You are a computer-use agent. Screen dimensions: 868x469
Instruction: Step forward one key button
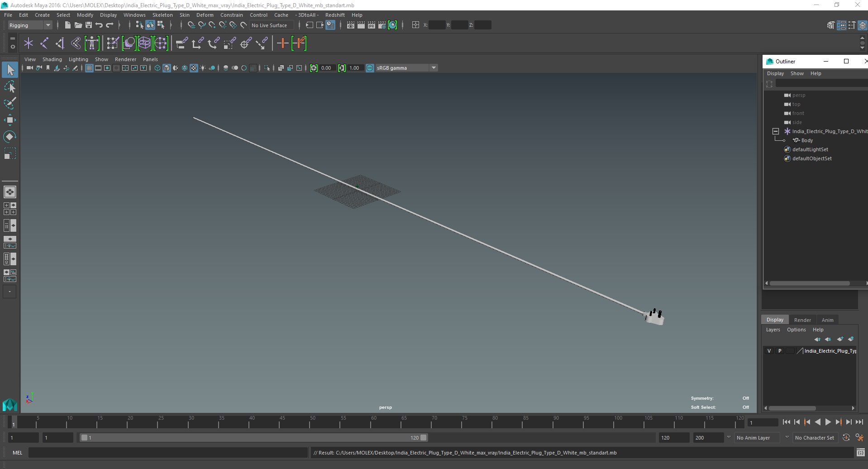(x=838, y=422)
